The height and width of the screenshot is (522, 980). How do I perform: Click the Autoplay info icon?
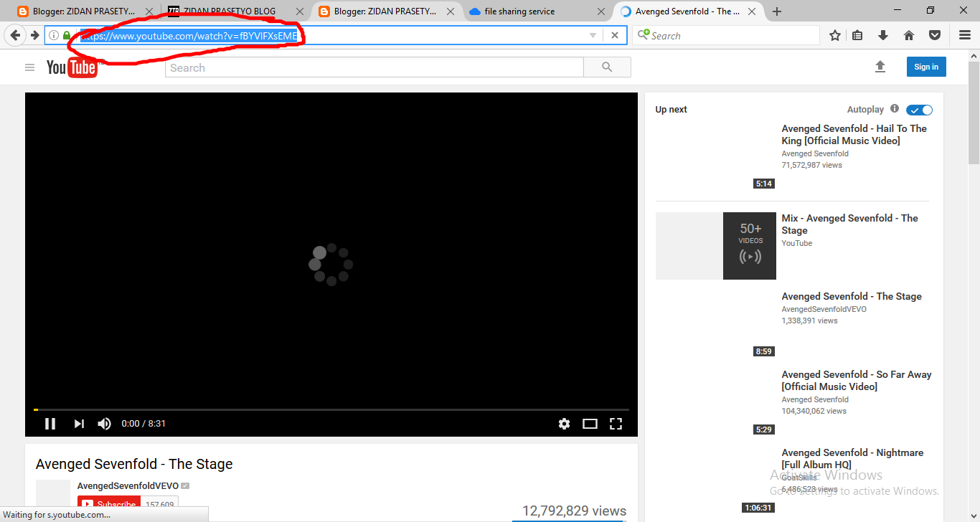895,109
